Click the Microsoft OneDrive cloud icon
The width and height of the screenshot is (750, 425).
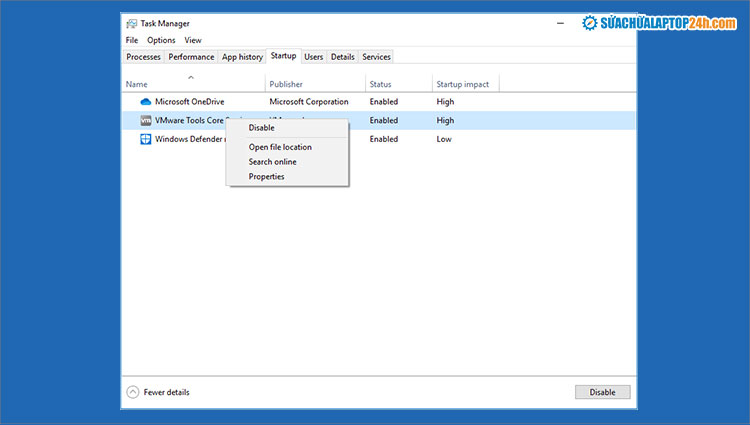[x=145, y=102]
